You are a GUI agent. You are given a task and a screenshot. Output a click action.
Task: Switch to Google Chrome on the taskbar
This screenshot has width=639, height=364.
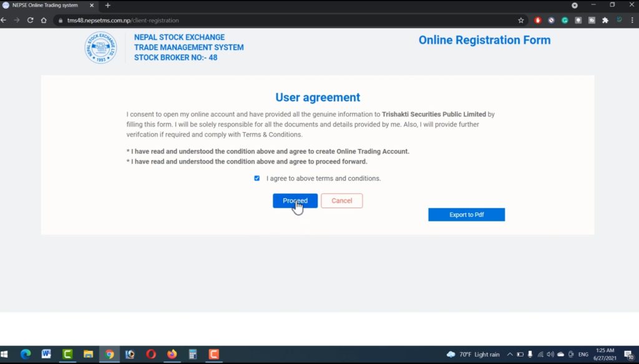click(x=109, y=354)
